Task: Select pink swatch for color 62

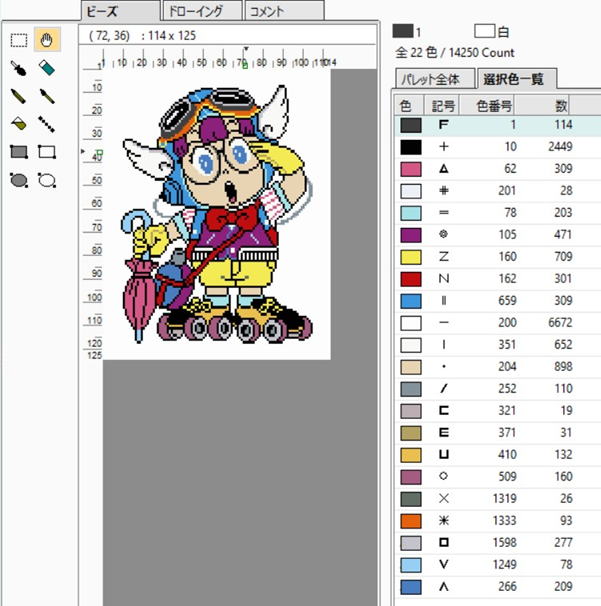Action: coord(411,169)
